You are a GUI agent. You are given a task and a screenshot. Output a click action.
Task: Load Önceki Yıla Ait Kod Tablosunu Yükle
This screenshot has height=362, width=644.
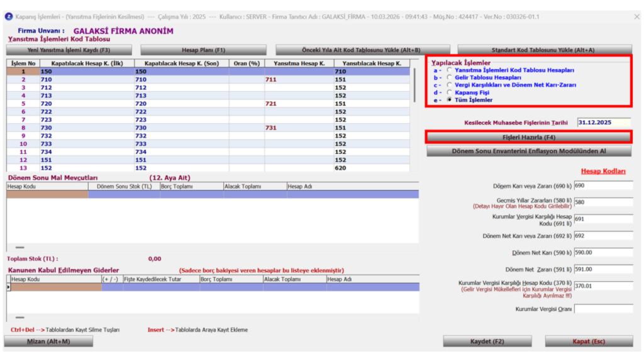click(x=363, y=50)
